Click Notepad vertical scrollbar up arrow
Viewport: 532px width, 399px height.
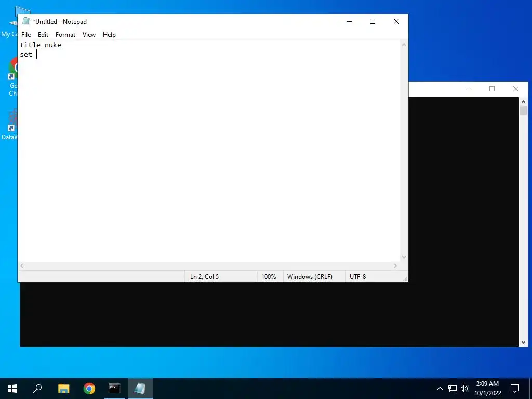tap(404, 45)
